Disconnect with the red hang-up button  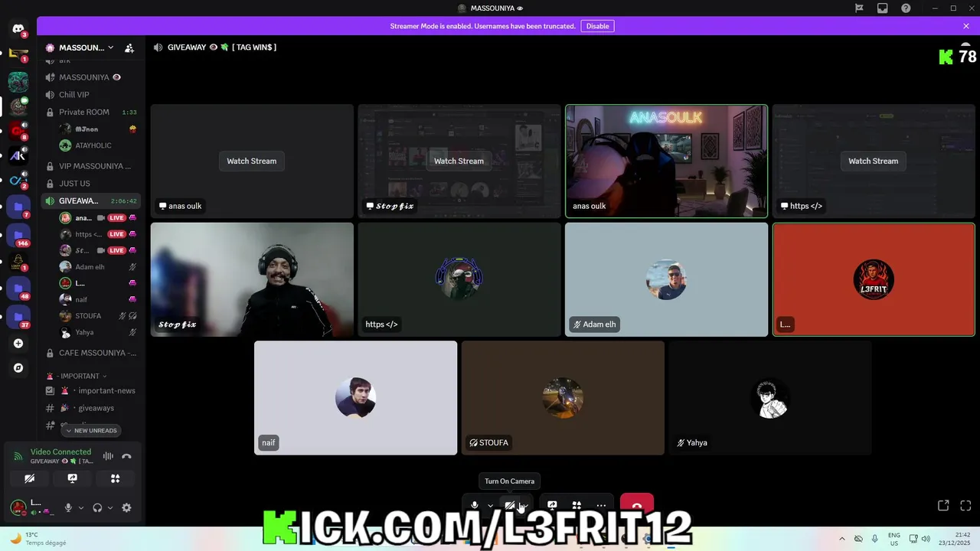[x=637, y=504]
